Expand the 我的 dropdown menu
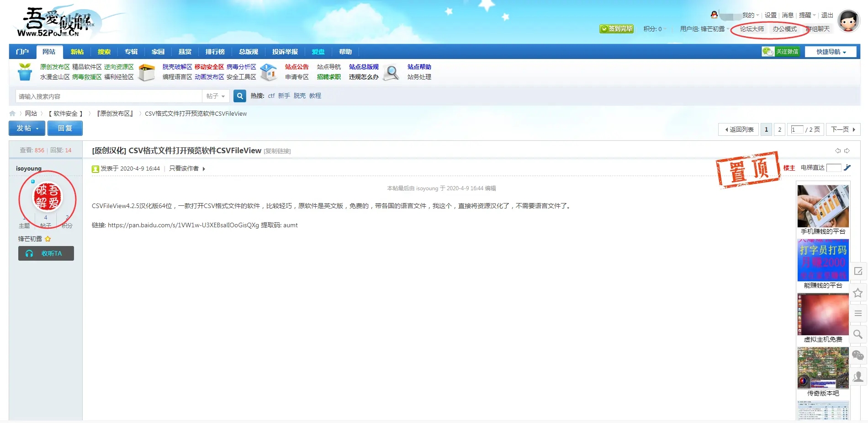 750,15
